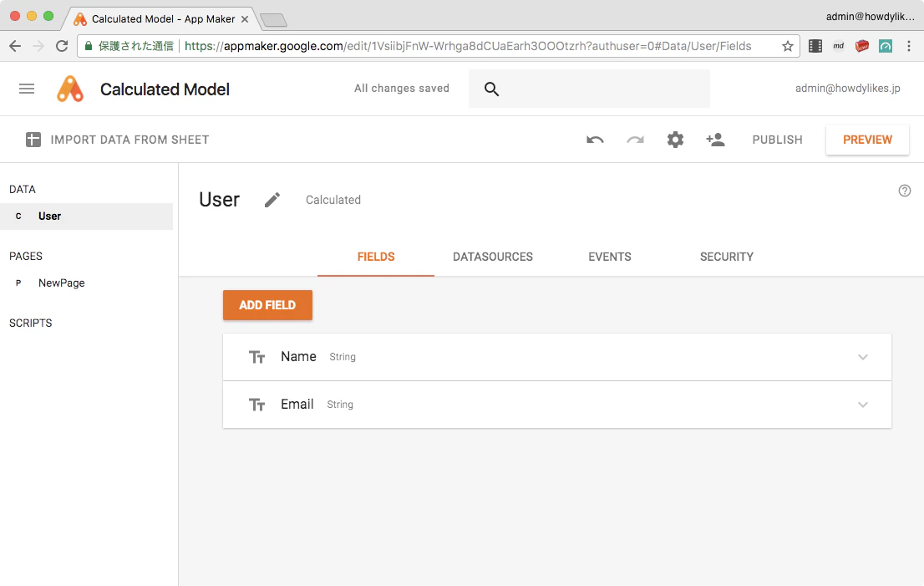Rename User model with pencil icon
Viewport: 924px width, 586px height.
tap(272, 200)
